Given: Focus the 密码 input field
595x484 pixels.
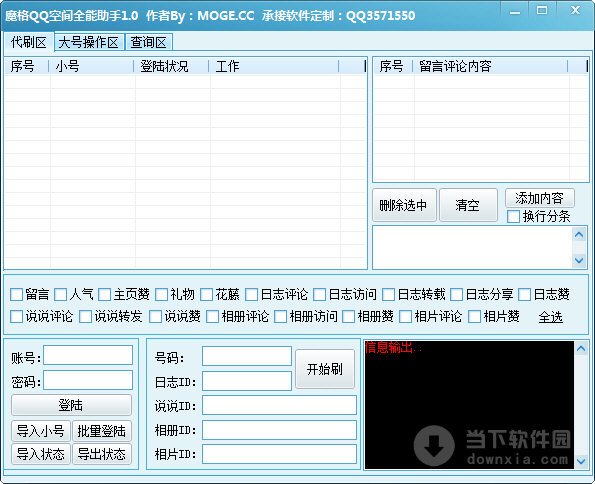Looking at the screenshot, I should 88,380.
